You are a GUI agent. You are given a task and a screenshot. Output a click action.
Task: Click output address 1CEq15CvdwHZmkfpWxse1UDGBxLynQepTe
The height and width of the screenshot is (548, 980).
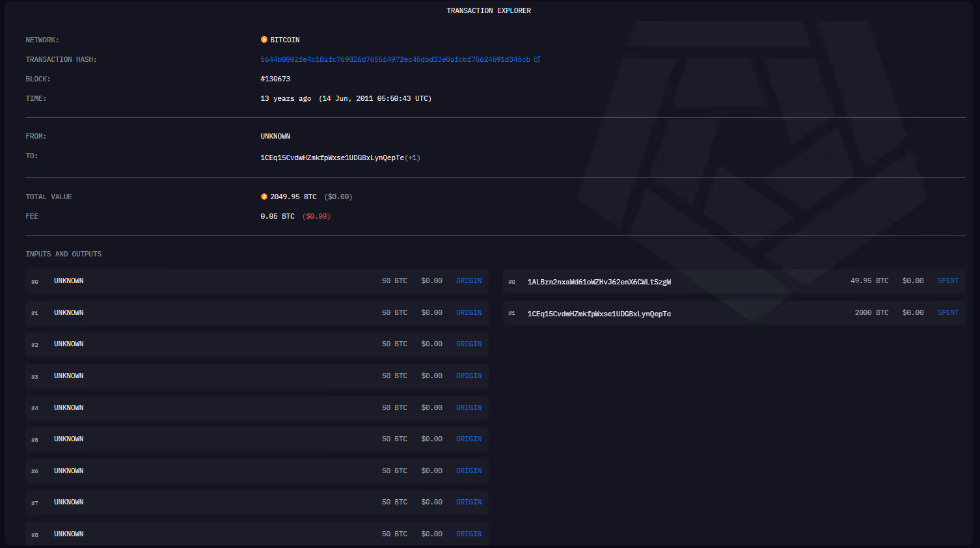(598, 313)
